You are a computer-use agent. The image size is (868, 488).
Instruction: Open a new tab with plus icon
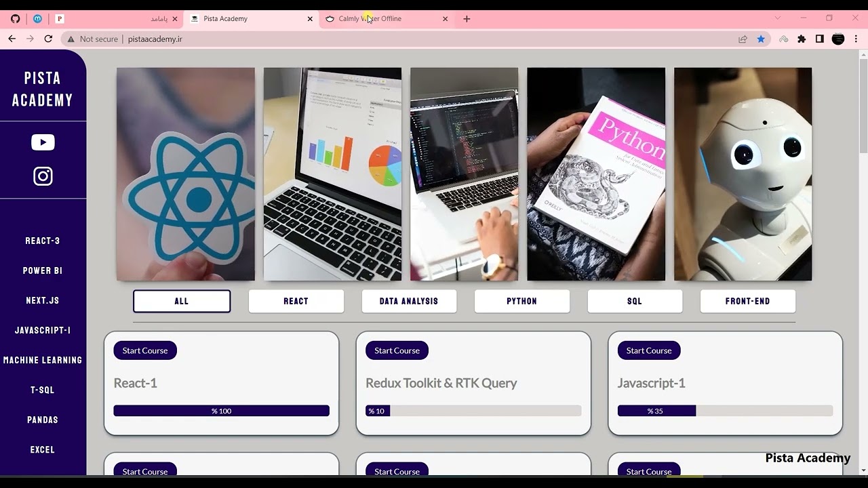point(467,19)
